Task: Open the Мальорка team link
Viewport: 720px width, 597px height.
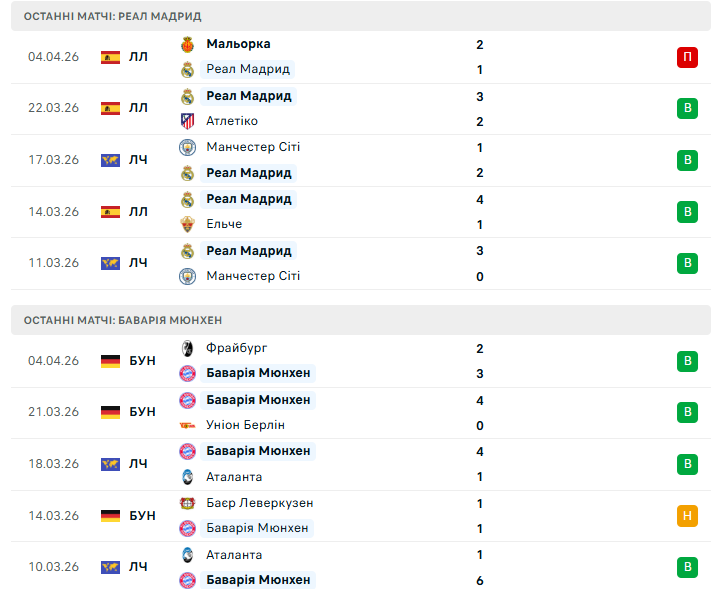Action: click(x=238, y=44)
